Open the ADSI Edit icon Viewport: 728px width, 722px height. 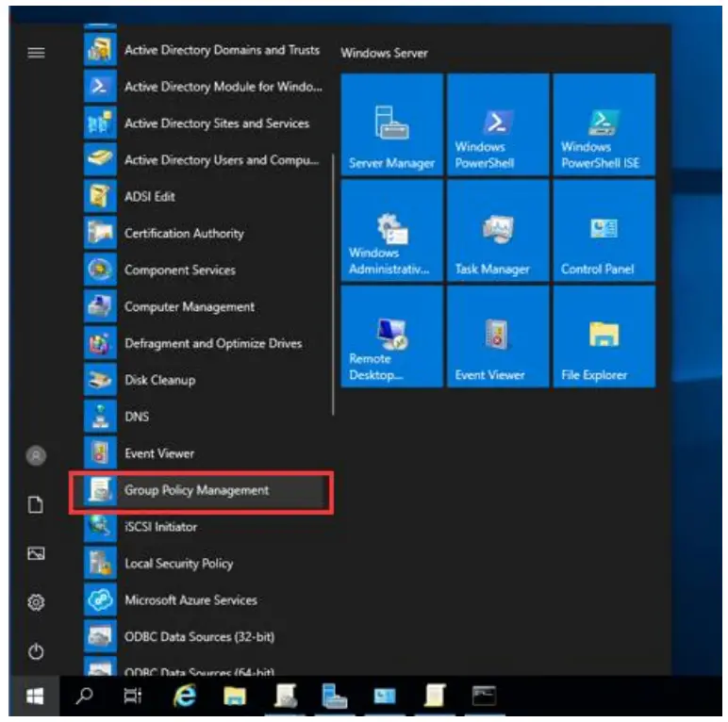tap(100, 196)
